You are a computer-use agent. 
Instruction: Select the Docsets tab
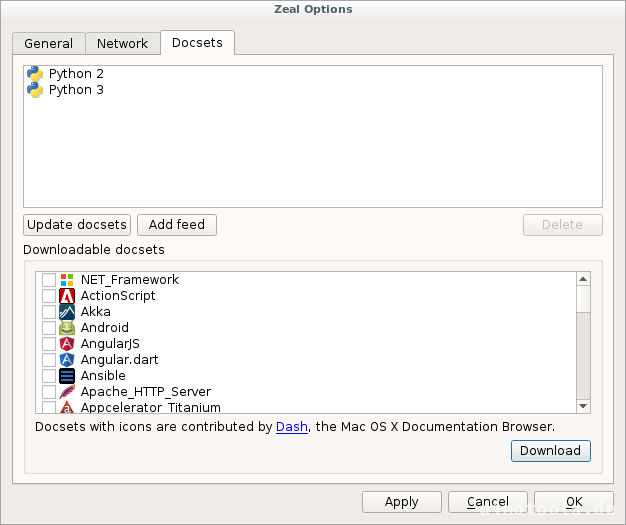197,42
